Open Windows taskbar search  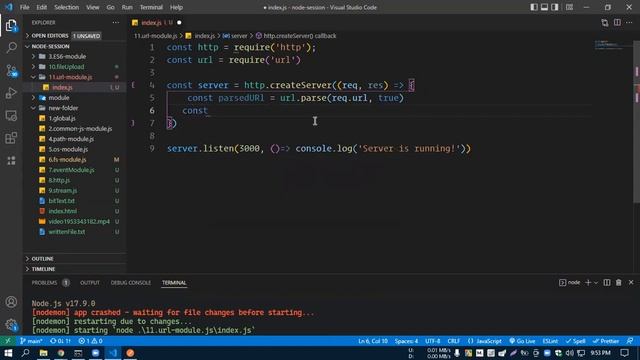pyautogui.click(x=25, y=353)
